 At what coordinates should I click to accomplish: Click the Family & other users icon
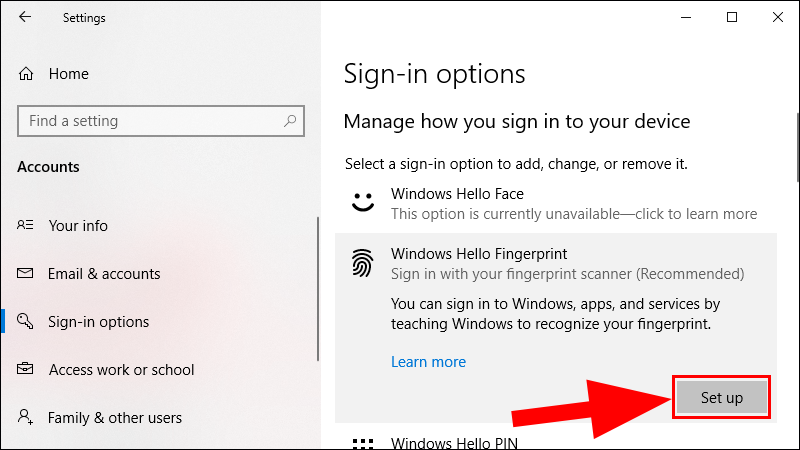coord(27,418)
